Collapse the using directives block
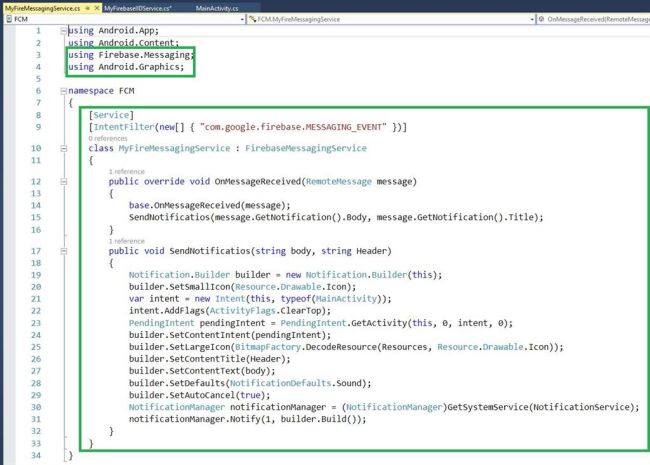 coord(63,31)
